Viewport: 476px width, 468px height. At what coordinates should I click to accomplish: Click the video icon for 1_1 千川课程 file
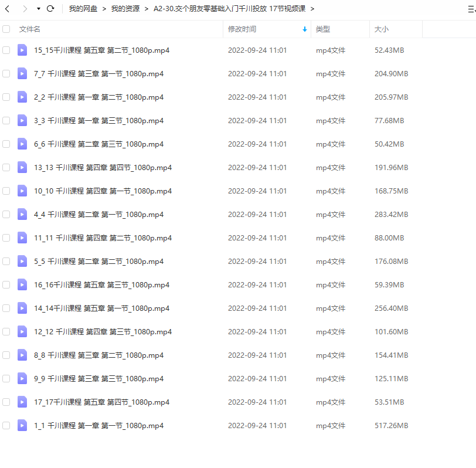point(22,426)
